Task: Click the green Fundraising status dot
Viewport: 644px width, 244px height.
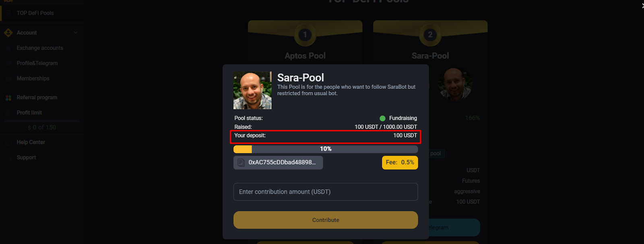Action: [x=382, y=118]
